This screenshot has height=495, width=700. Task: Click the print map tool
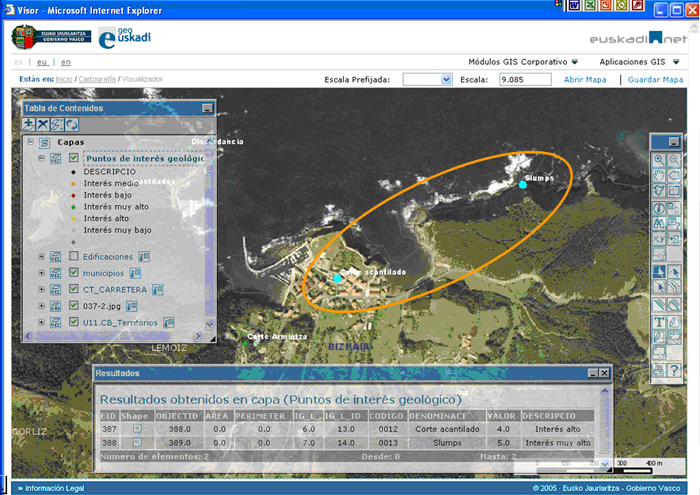point(659,369)
